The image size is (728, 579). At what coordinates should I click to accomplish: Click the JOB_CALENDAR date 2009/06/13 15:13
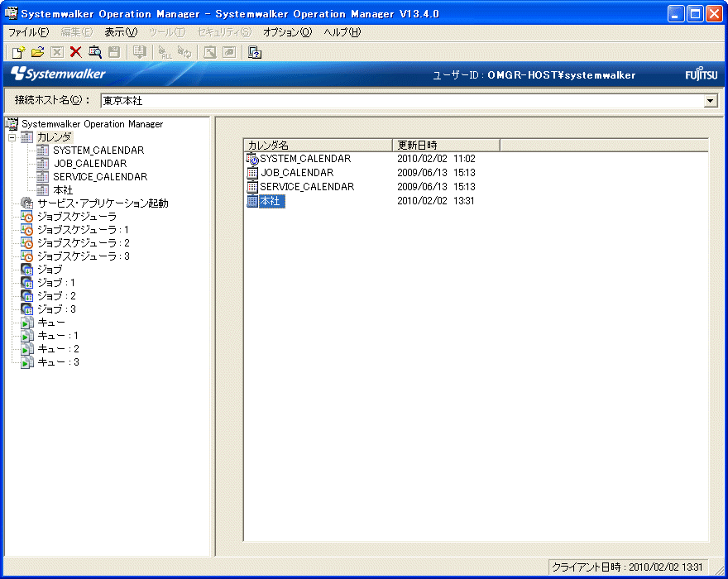coord(436,173)
